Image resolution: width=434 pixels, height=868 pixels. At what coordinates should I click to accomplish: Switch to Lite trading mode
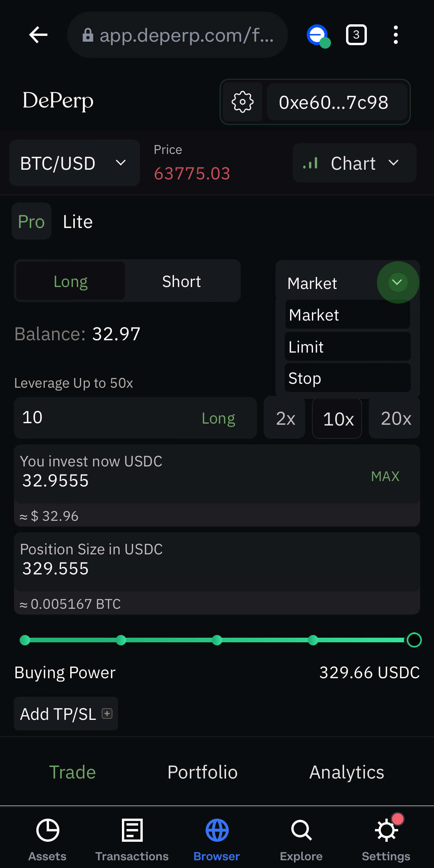tap(78, 222)
